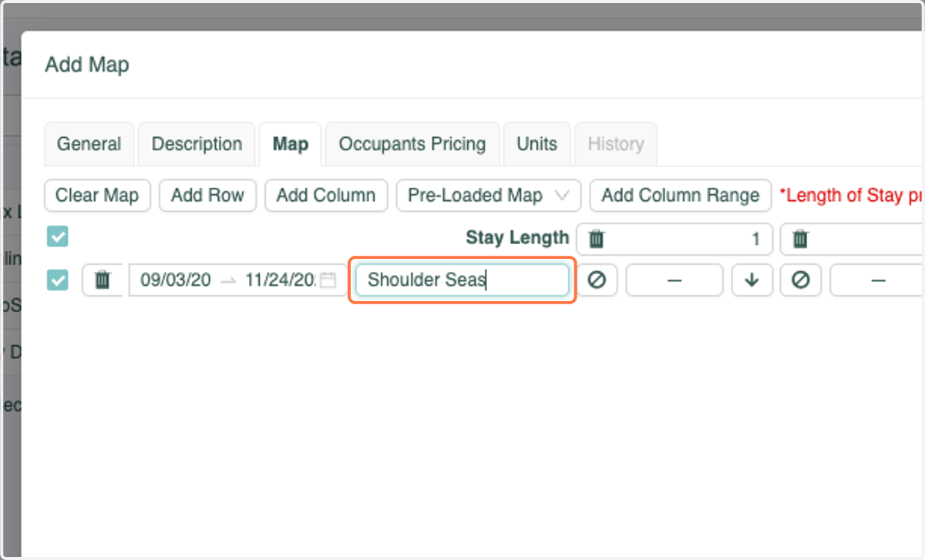Click the first dash price field
The height and width of the screenshot is (560, 925).
(674, 280)
